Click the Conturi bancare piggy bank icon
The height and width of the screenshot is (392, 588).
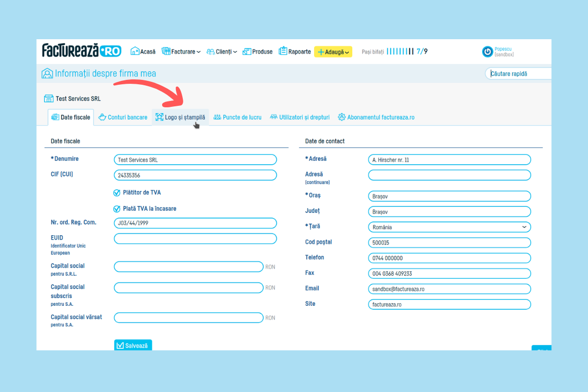pos(102,118)
